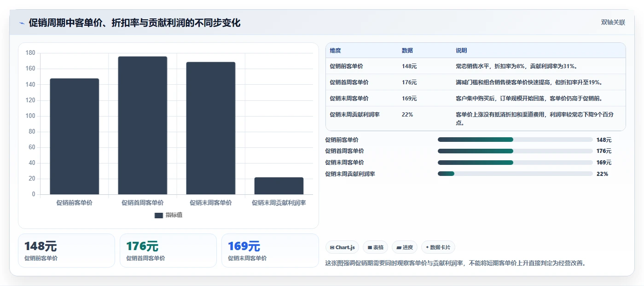Click description starting 客户集中购买后
Screen dimensions: 644x286
pyautogui.click(x=529, y=99)
